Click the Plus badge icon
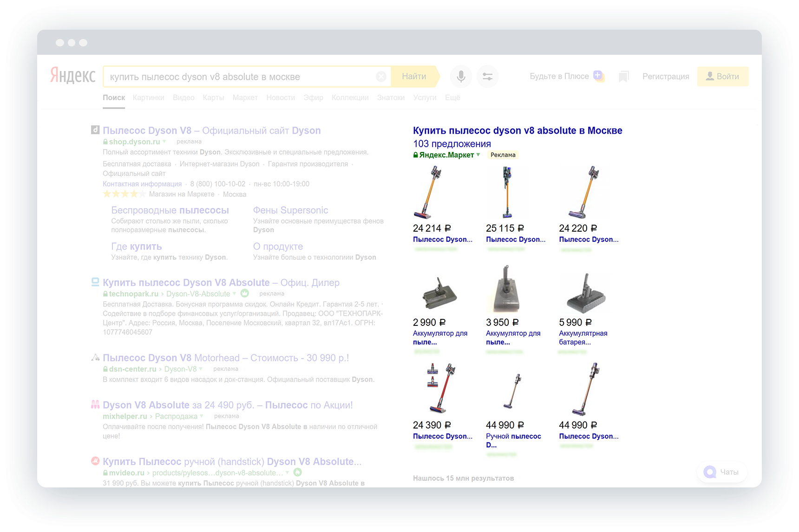Viewport: 799px width, 532px height. click(598, 76)
